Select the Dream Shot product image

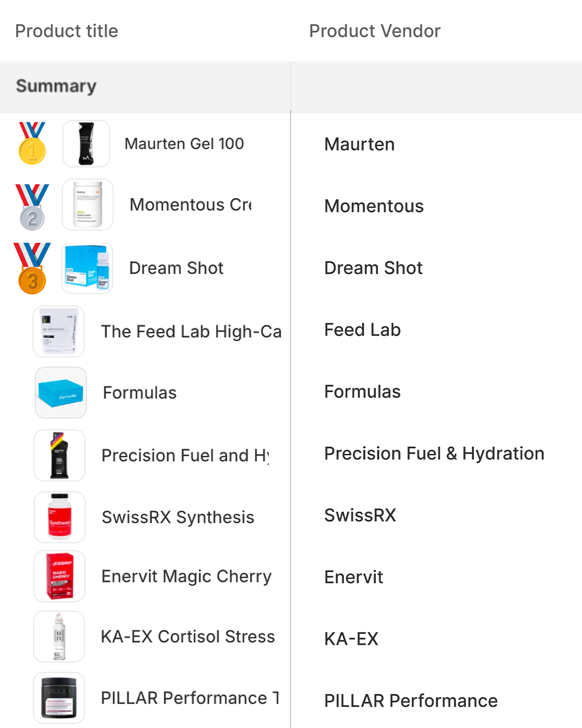pos(87,268)
